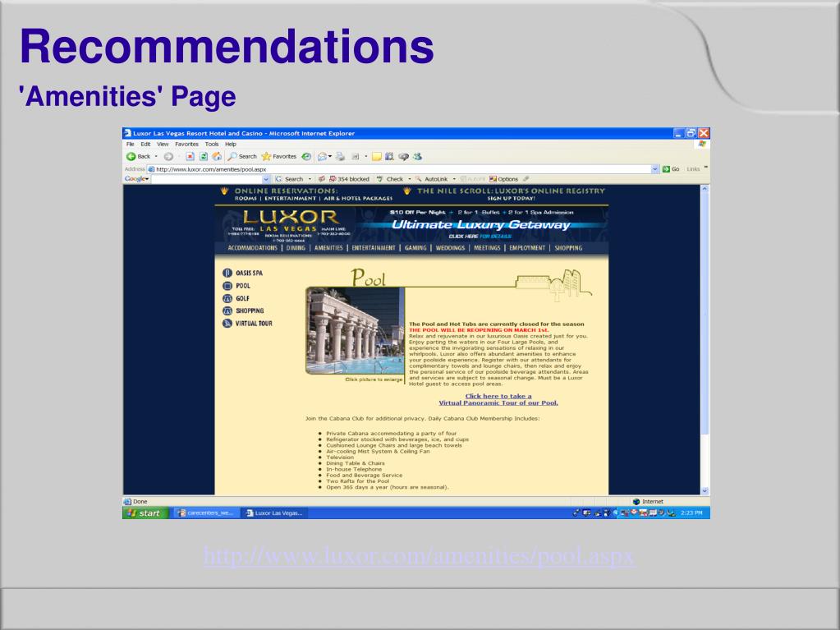The width and height of the screenshot is (840, 630).
Task: Open the IE Search toolbar button
Action: coord(242,156)
